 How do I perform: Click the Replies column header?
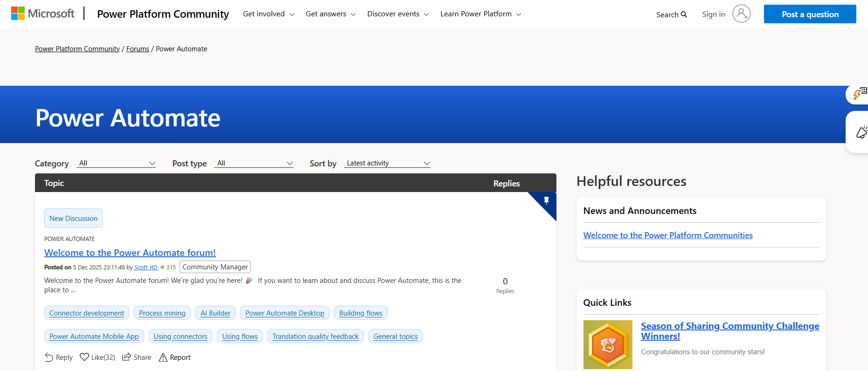point(507,184)
